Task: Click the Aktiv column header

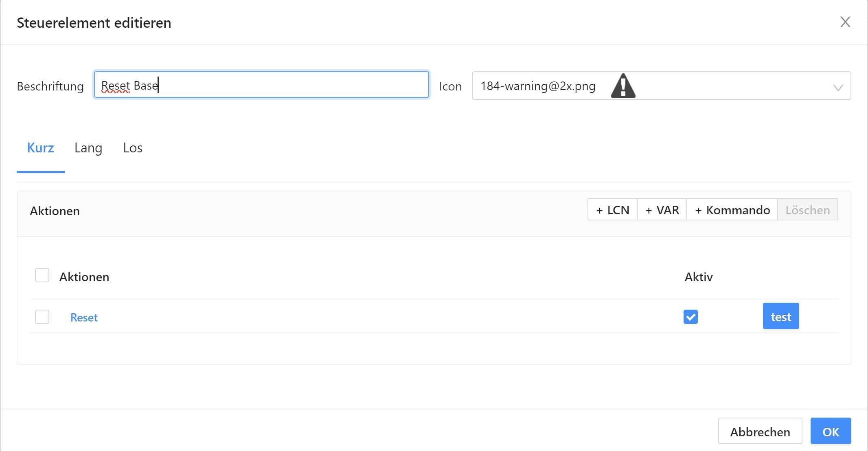Action: [x=699, y=277]
